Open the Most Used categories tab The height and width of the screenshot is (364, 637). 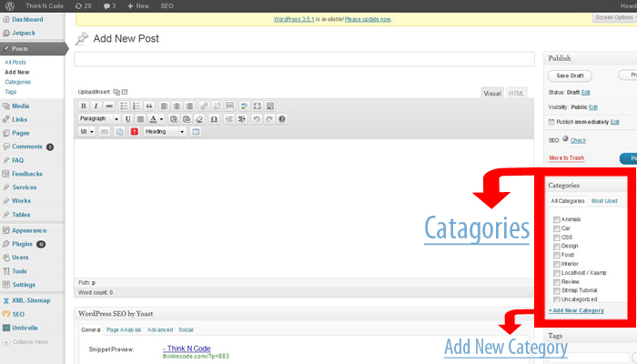click(604, 201)
